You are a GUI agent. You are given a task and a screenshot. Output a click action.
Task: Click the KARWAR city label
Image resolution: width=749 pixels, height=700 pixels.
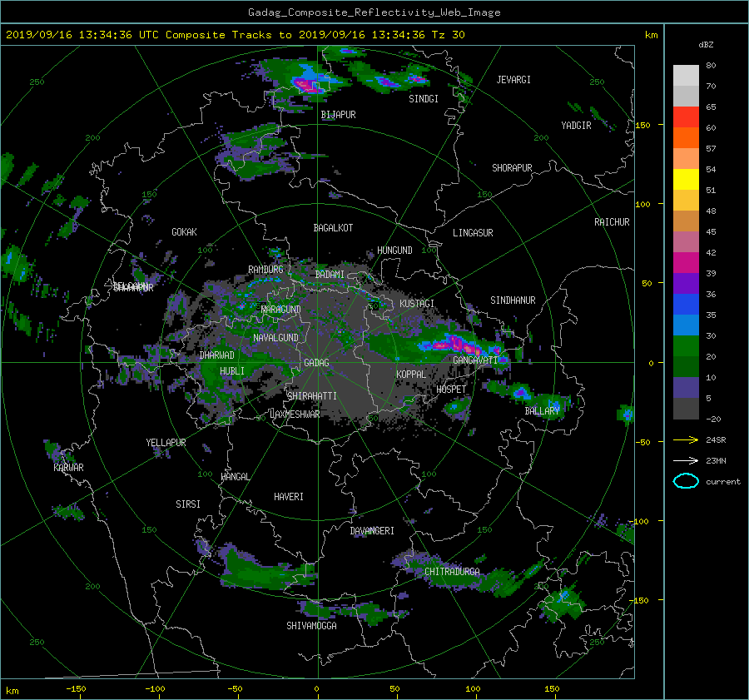pos(68,468)
